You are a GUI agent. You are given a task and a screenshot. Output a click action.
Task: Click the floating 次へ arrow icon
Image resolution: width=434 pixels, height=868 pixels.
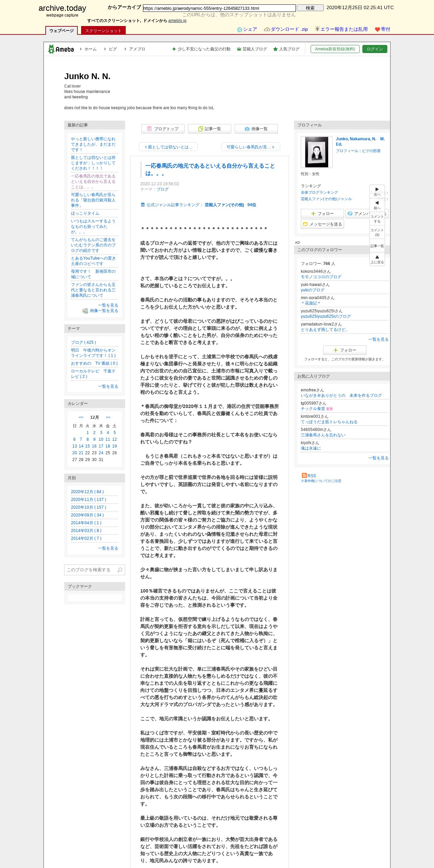pyautogui.click(x=377, y=189)
